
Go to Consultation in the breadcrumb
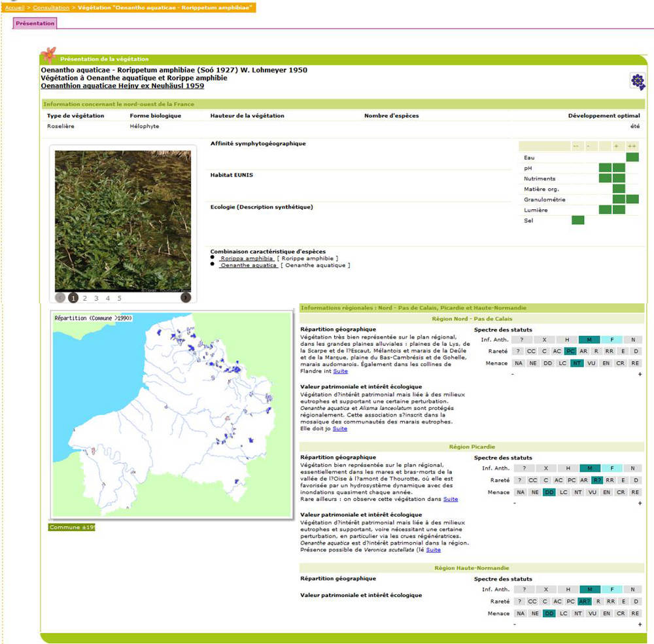tap(51, 7)
